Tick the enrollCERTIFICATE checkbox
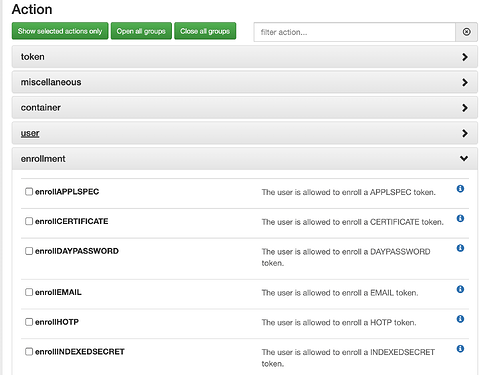The height and width of the screenshot is (375, 480). click(x=29, y=221)
